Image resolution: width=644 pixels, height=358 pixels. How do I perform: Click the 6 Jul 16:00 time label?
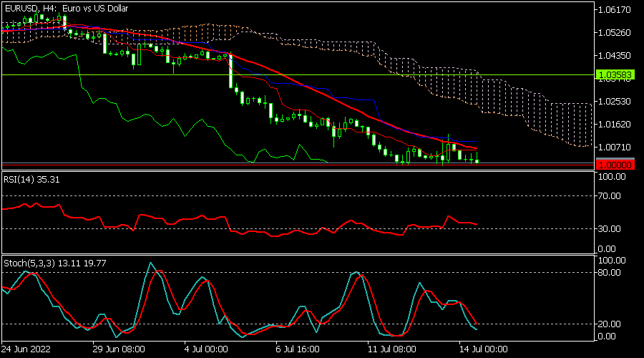click(298, 349)
